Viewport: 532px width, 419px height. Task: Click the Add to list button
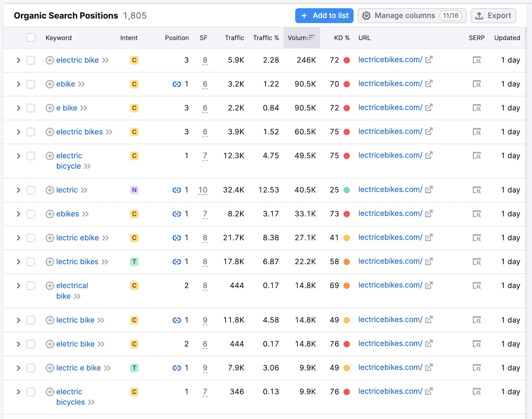pyautogui.click(x=324, y=16)
